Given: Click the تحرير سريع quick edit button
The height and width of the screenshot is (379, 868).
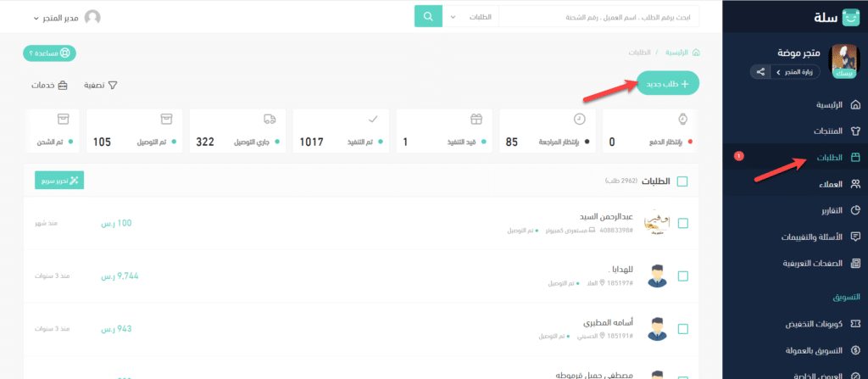Looking at the screenshot, I should [x=59, y=180].
